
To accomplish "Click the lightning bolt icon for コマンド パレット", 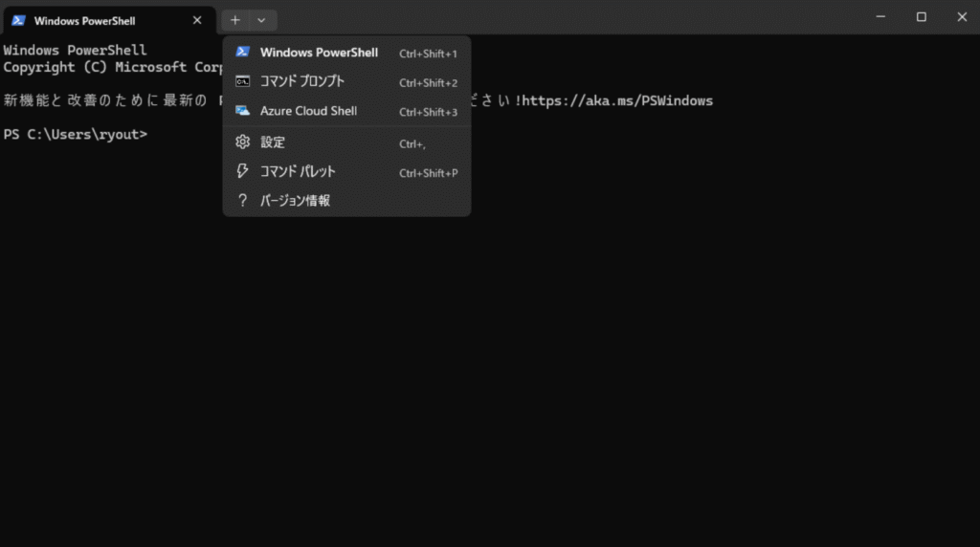I will click(x=243, y=172).
